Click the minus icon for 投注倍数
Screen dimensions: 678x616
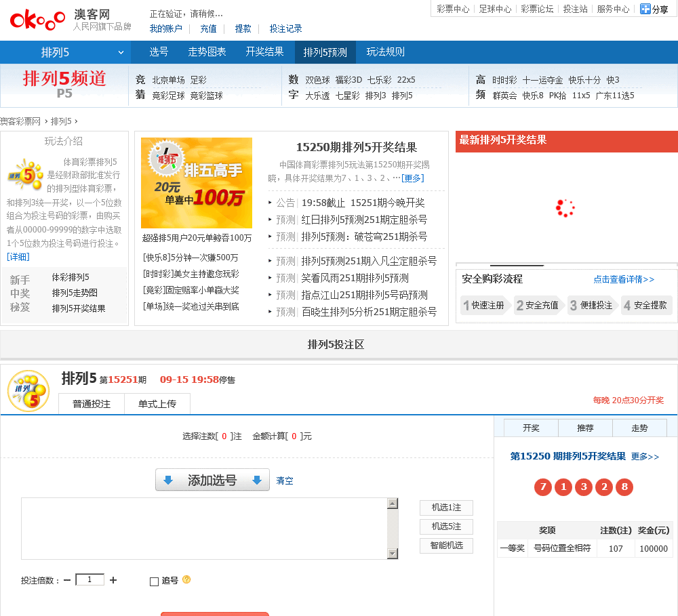(67, 580)
